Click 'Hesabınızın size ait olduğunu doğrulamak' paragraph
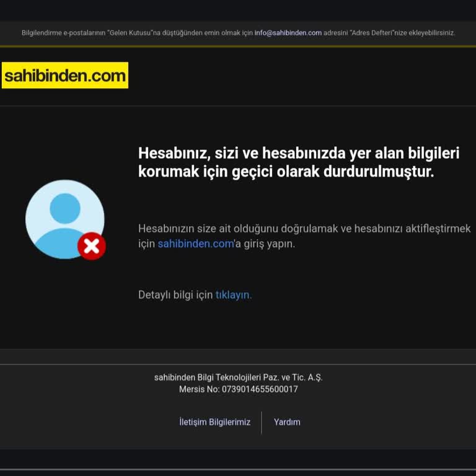This screenshot has height=476, width=476. (304, 236)
